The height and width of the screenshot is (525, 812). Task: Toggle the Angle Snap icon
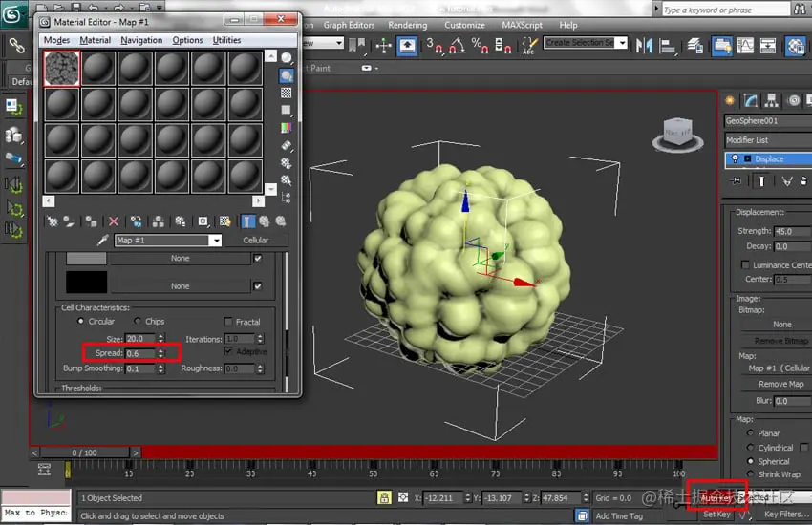[457, 46]
